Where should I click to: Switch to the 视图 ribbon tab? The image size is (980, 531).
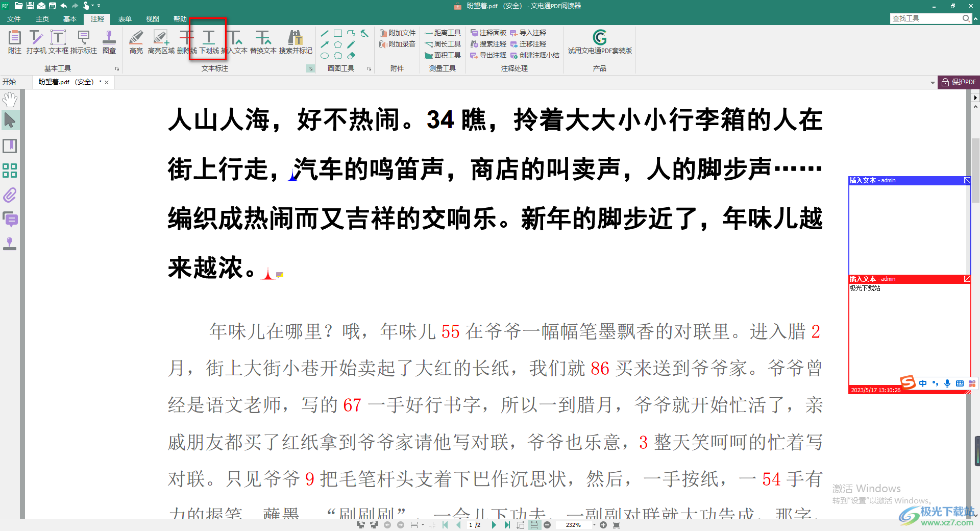(153, 19)
